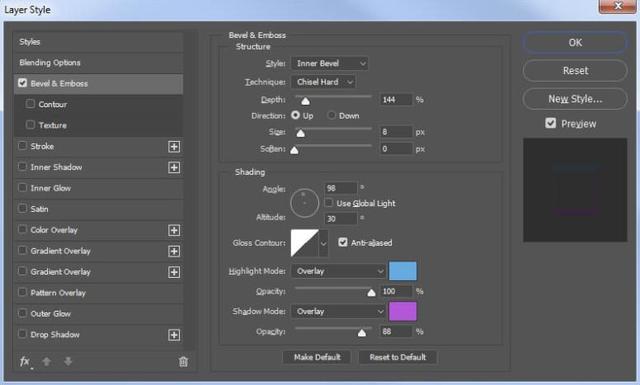Screen dimensions: 640x385
Task: Click the Depth value field showing 144
Action: point(396,100)
